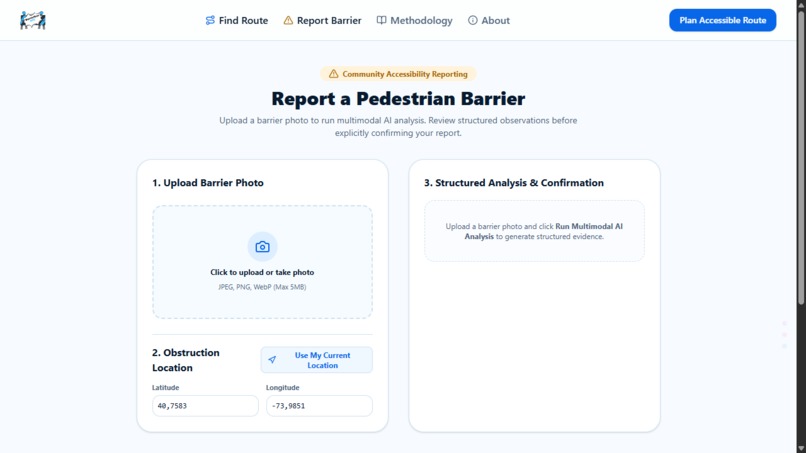Click the Latitude label
Viewport: 806px width, 453px height.
click(x=166, y=388)
